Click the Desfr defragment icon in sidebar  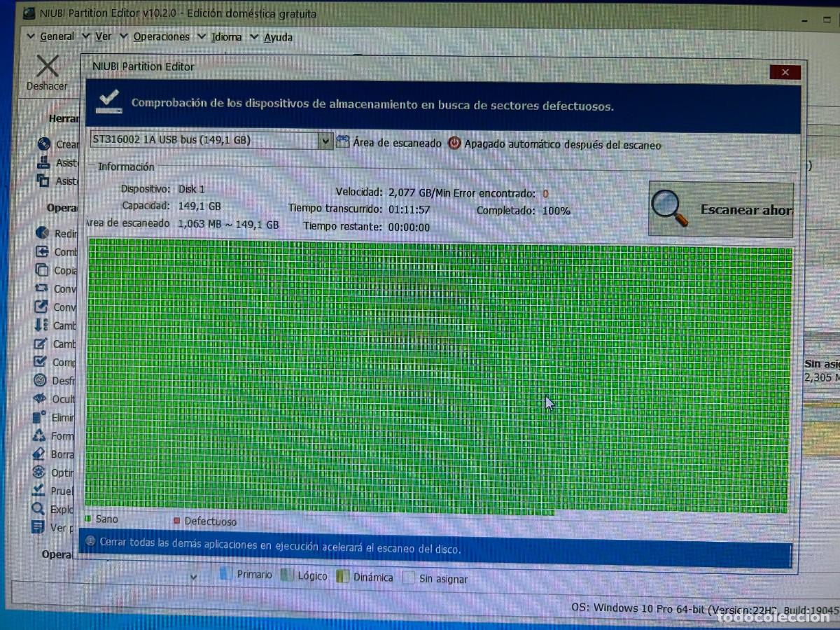(41, 381)
